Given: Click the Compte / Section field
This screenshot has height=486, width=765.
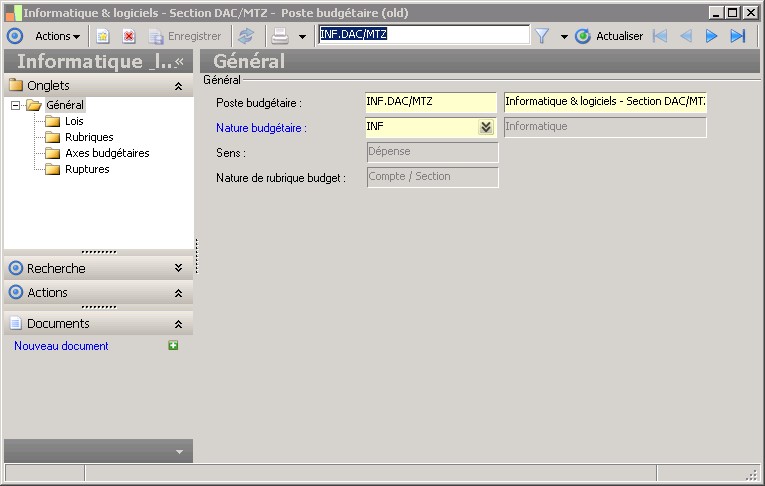Looking at the screenshot, I should (432, 177).
